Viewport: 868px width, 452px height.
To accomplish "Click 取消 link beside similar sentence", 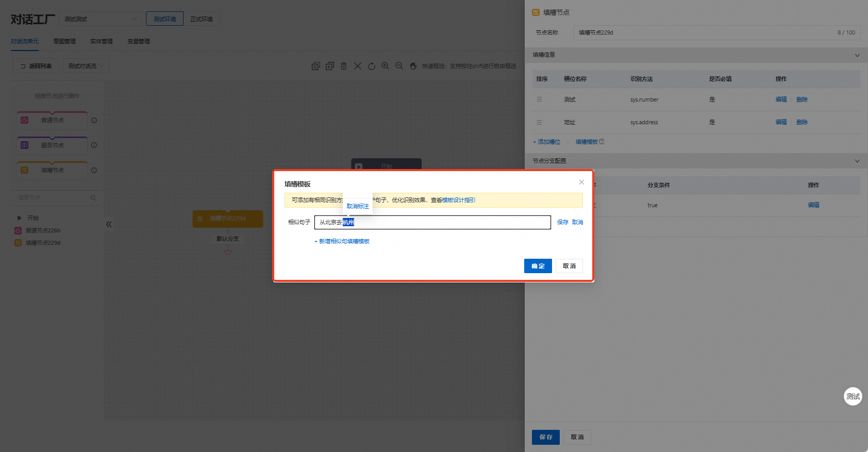I will 577,222.
